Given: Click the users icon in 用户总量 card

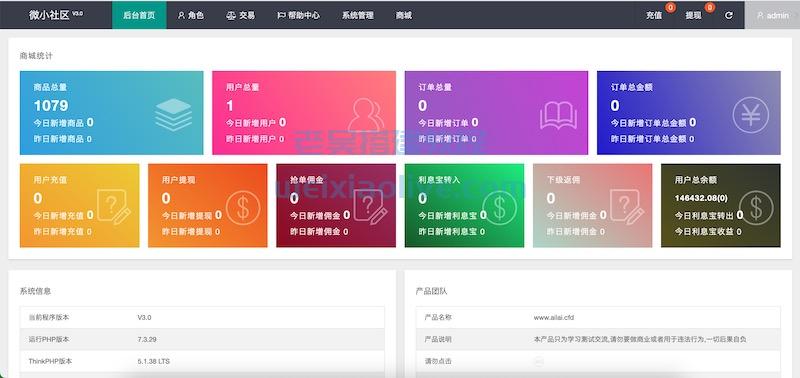Looking at the screenshot, I should tap(366, 115).
